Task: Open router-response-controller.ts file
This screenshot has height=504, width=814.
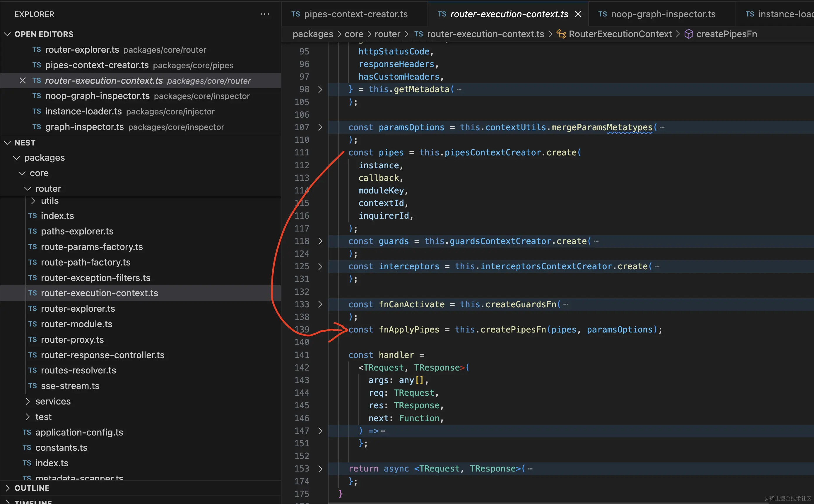Action: pyautogui.click(x=140, y=355)
